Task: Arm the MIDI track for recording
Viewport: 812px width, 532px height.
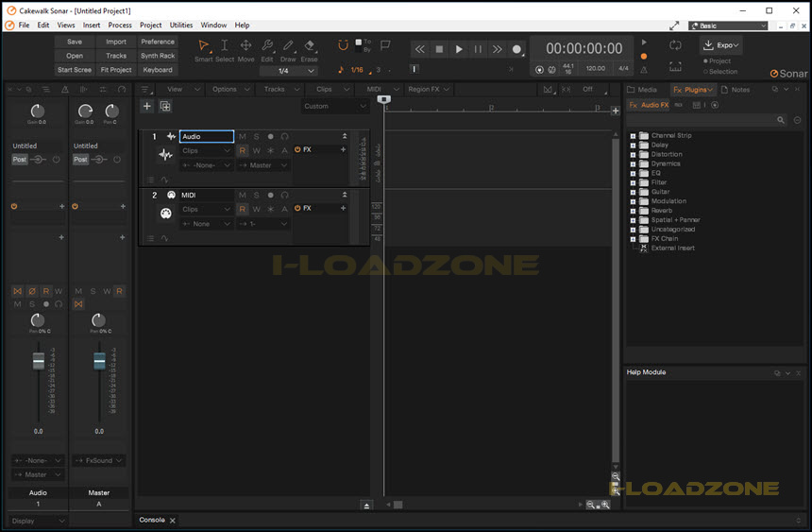Action: point(270,195)
